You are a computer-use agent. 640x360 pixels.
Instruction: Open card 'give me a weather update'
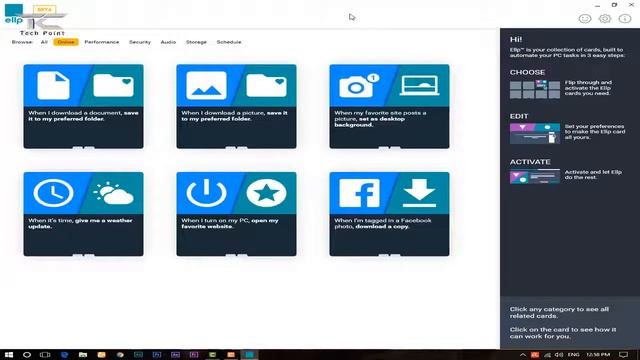[x=83, y=214]
